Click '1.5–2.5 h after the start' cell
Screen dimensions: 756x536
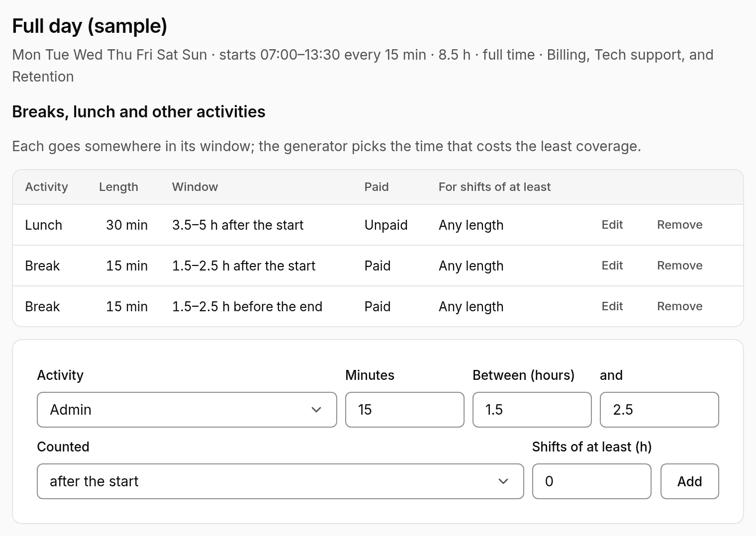[244, 266]
